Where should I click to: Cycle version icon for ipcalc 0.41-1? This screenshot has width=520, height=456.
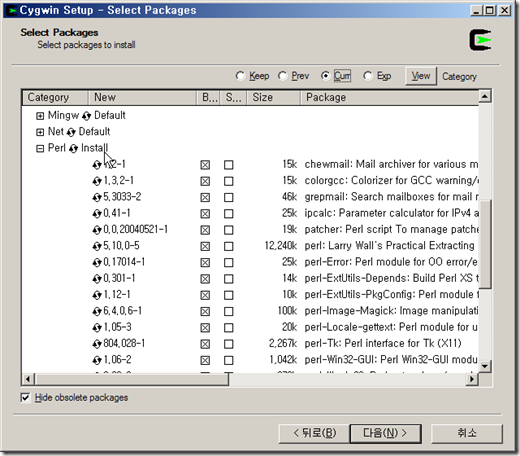coord(97,214)
